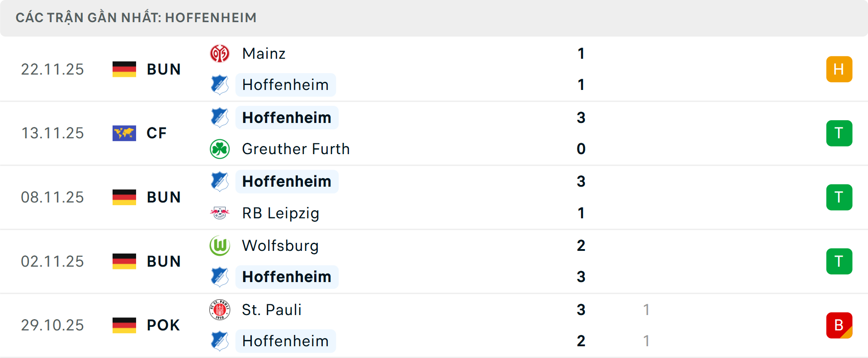Click the Greuther Furth clover logo
This screenshot has width=868, height=358.
tap(220, 149)
